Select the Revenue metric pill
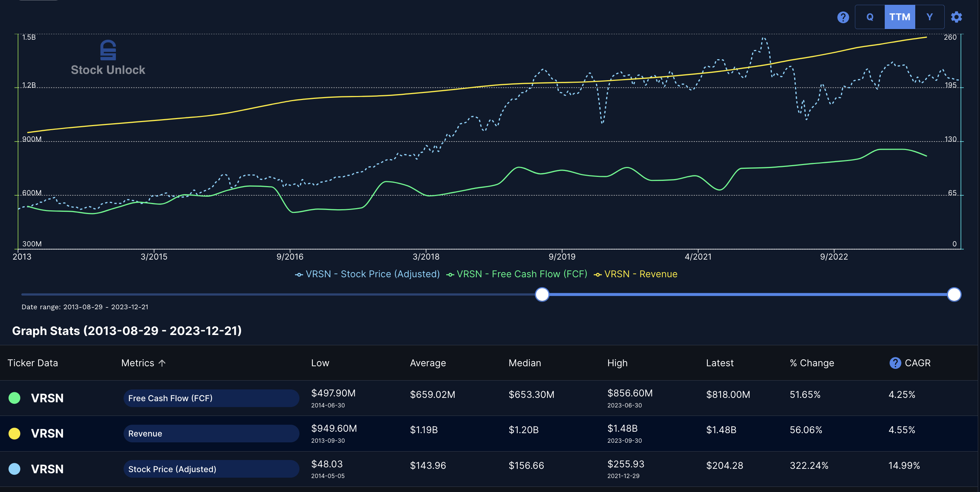This screenshot has height=492, width=980. tap(211, 434)
